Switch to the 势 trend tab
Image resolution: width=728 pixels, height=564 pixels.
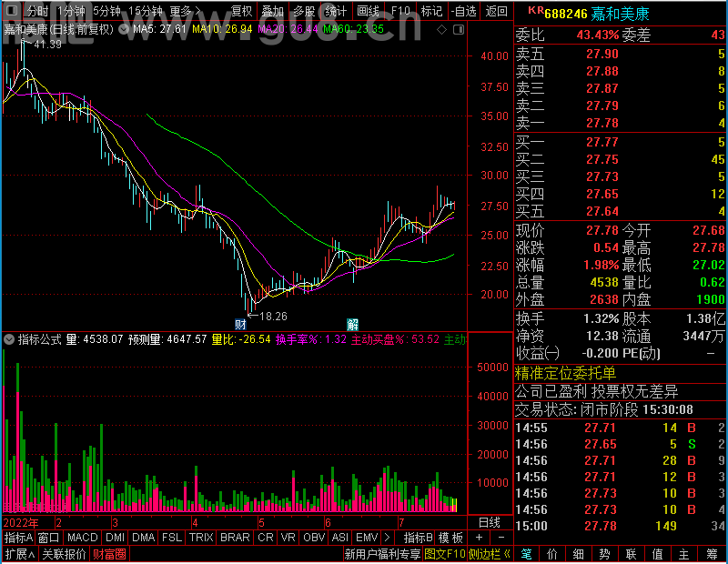(x=605, y=554)
